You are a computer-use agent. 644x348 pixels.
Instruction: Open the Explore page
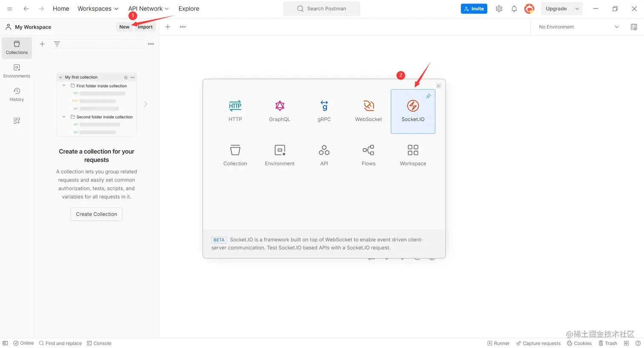(189, 9)
